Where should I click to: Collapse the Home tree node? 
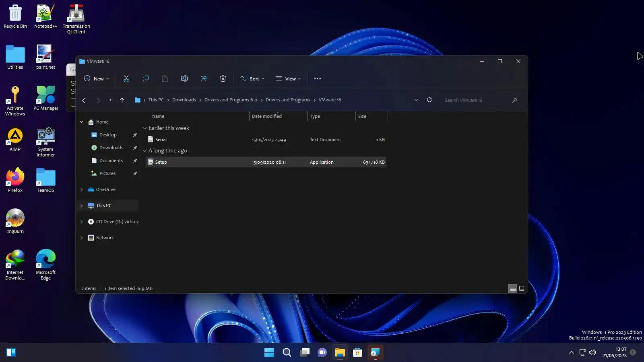(82, 122)
